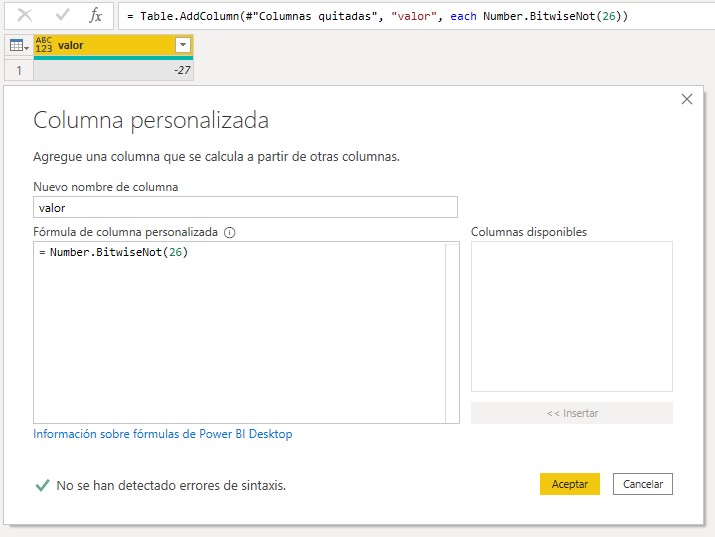Click the Cancelar button

[x=643, y=484]
